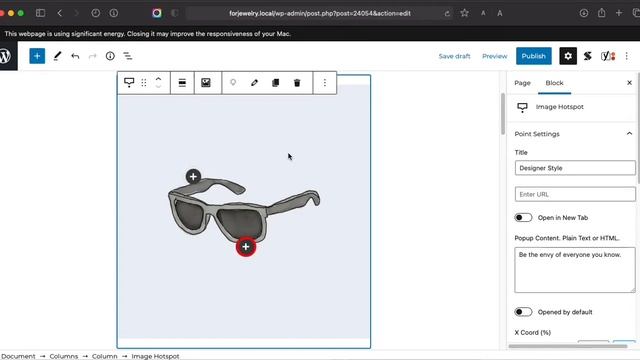Select Column in the breadcrumb
640x360 pixels.
click(x=104, y=356)
